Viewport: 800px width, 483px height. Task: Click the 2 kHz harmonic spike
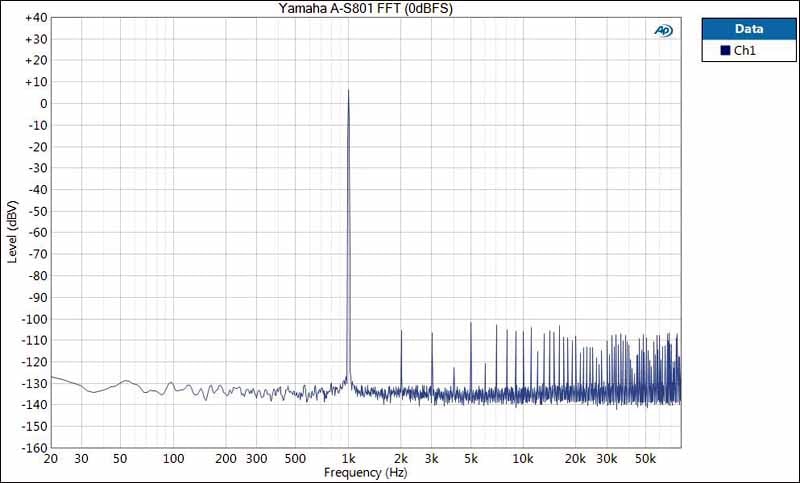tap(401, 332)
